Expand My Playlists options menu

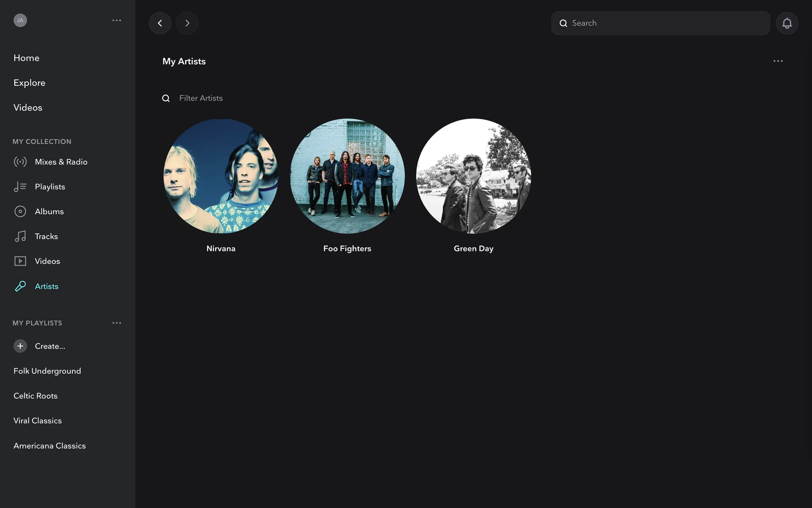pyautogui.click(x=117, y=323)
